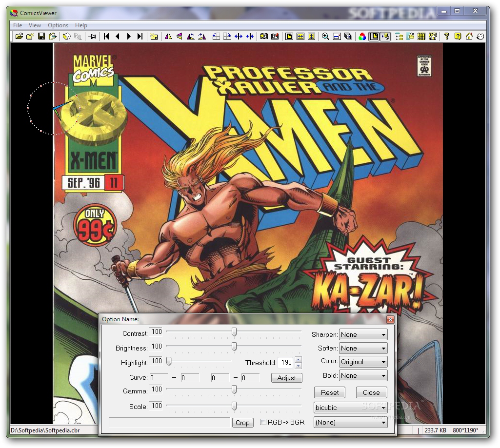Image resolution: width=500 pixels, height=448 pixels.
Task: Expand the Sharpen dropdown
Action: pyautogui.click(x=363, y=334)
